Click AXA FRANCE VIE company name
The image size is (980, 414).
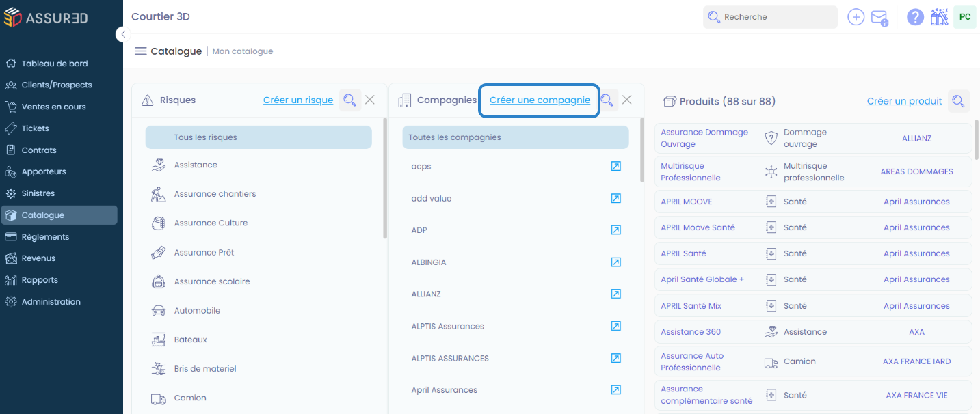[916, 395]
